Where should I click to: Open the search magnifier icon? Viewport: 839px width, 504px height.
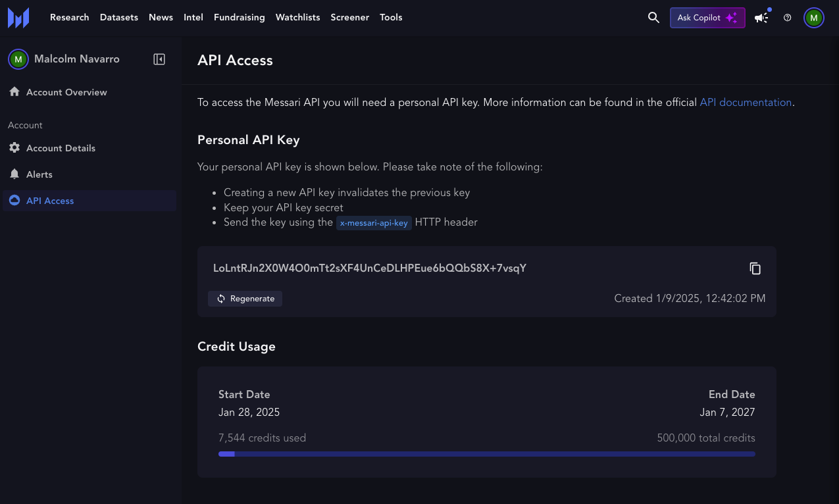coord(653,18)
